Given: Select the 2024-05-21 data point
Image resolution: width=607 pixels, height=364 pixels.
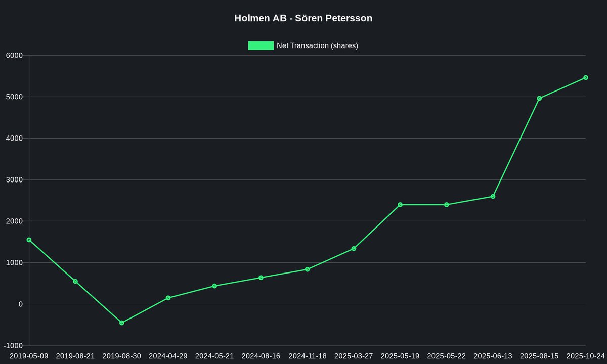Looking at the screenshot, I should pyautogui.click(x=214, y=286).
